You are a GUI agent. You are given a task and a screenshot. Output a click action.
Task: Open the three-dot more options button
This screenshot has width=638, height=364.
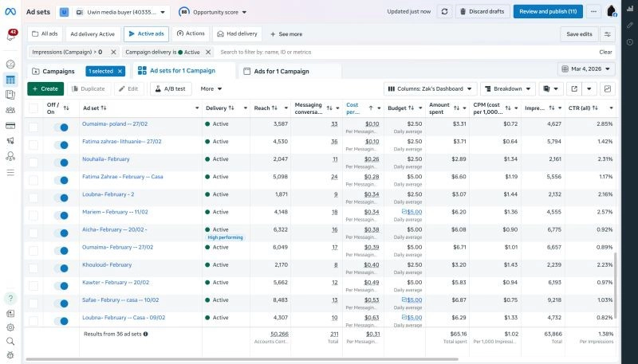coord(593,12)
